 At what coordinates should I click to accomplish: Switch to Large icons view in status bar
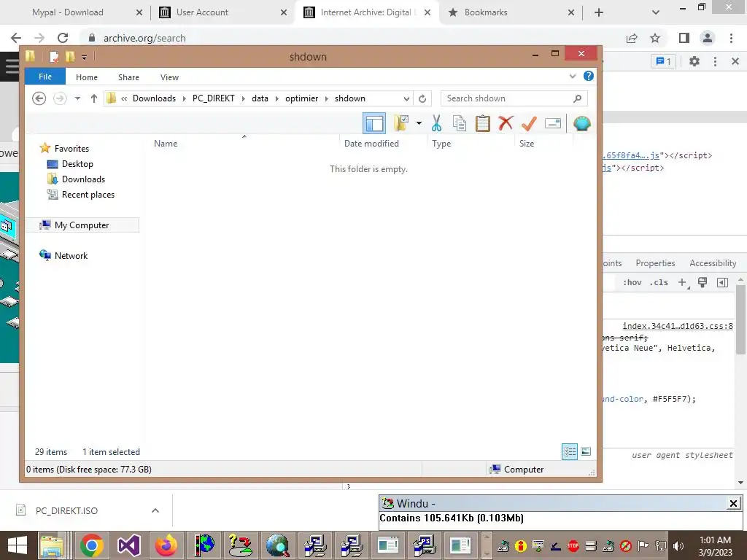(x=586, y=451)
